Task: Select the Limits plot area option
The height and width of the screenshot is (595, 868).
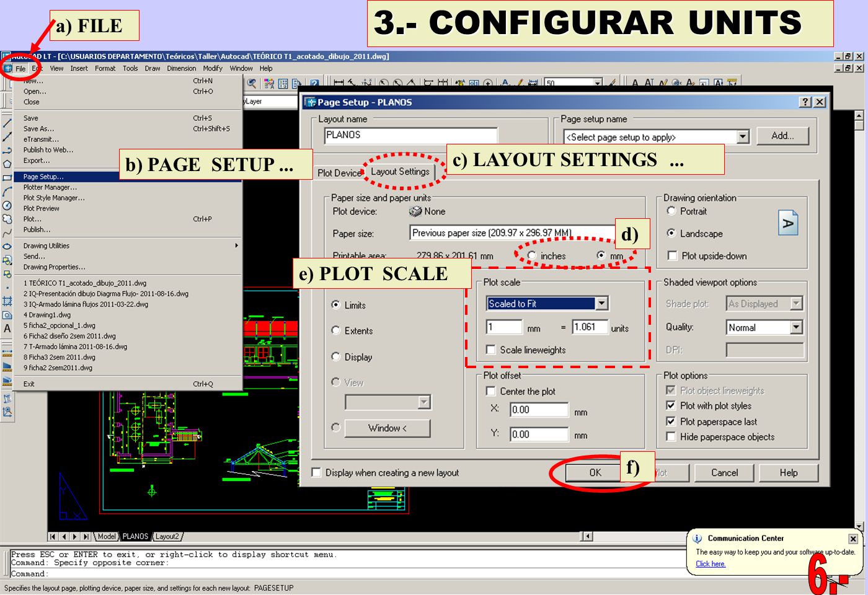Action: [x=336, y=305]
